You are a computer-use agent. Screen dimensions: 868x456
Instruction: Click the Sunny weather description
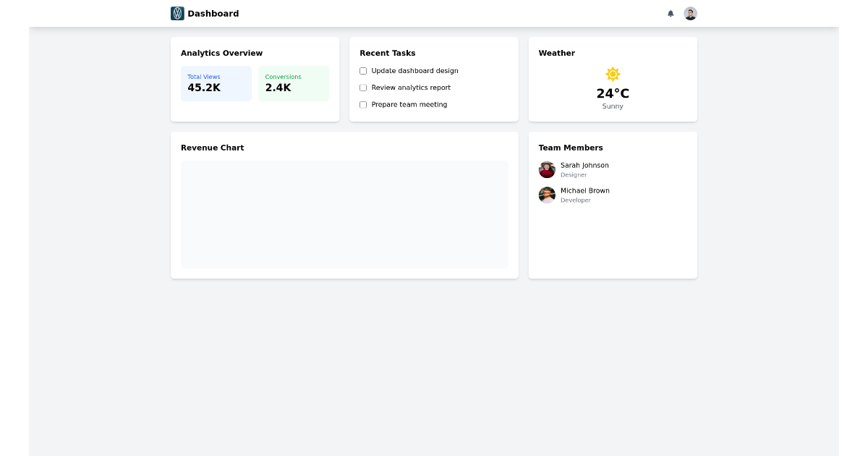pyautogui.click(x=613, y=106)
